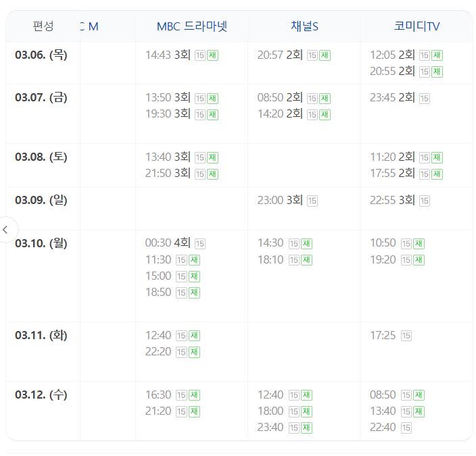Click the 00:30 4회 airing entry
476x456 pixels.
point(168,243)
